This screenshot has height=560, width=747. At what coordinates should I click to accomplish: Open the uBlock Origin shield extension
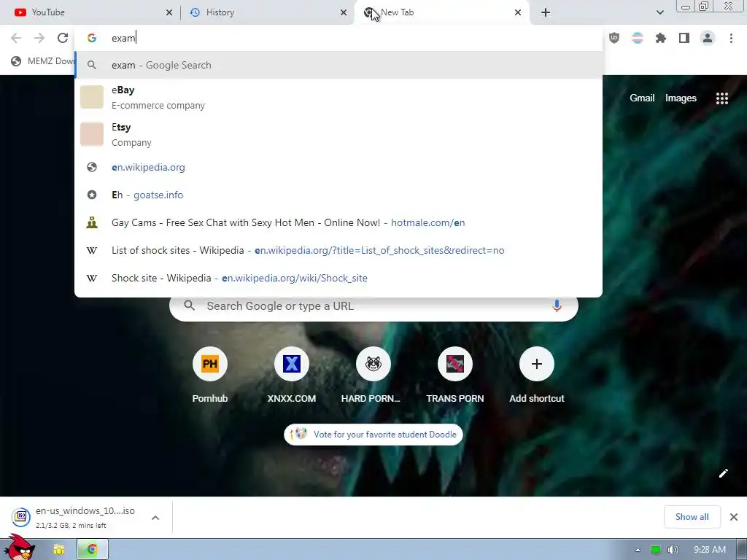pyautogui.click(x=614, y=38)
